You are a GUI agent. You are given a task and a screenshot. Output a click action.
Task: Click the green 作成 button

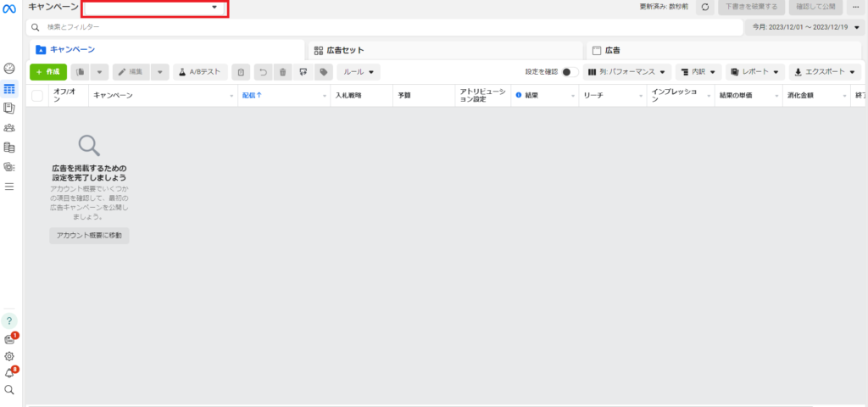(x=48, y=72)
